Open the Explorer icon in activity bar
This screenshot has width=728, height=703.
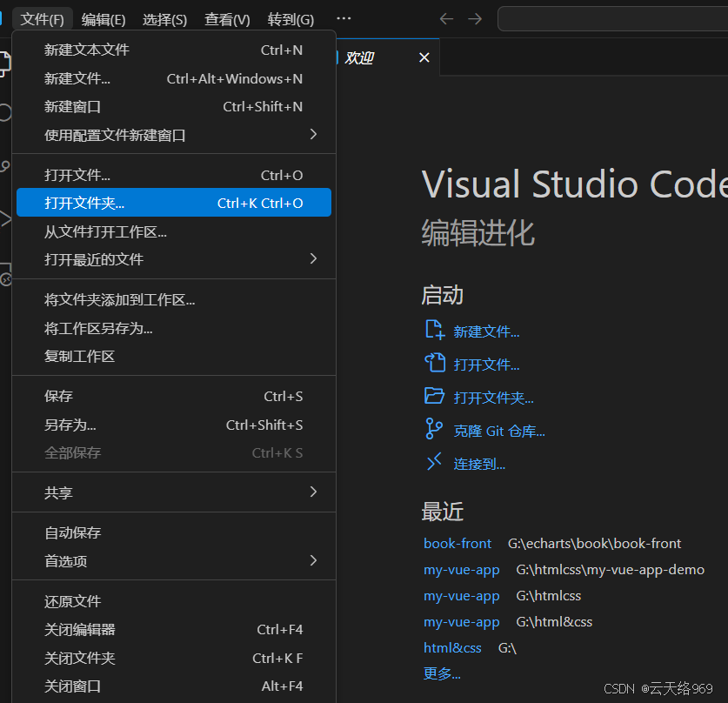tap(4, 64)
